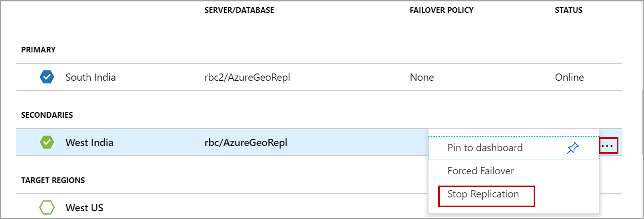
Task: Click the TARGET REGIONS section heading
Action: click(x=53, y=180)
